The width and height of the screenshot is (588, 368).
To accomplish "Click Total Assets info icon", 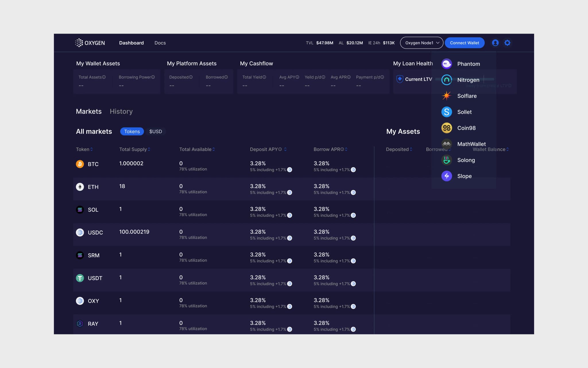I will click(104, 77).
